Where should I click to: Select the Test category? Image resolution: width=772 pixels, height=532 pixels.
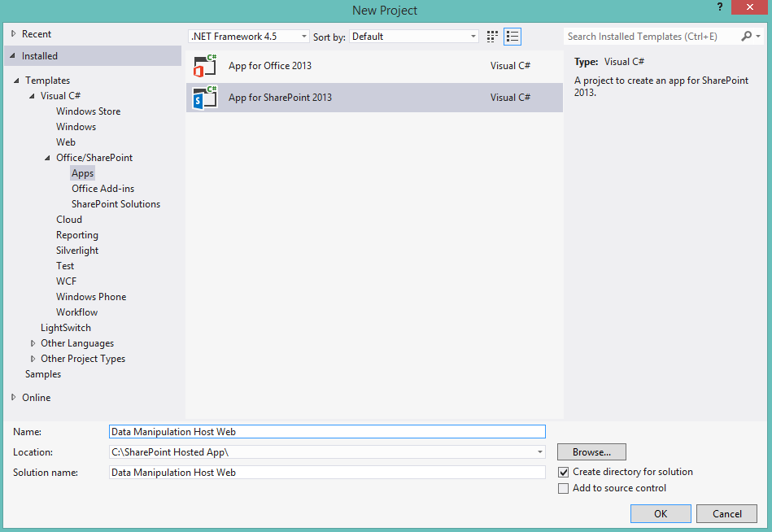click(65, 266)
